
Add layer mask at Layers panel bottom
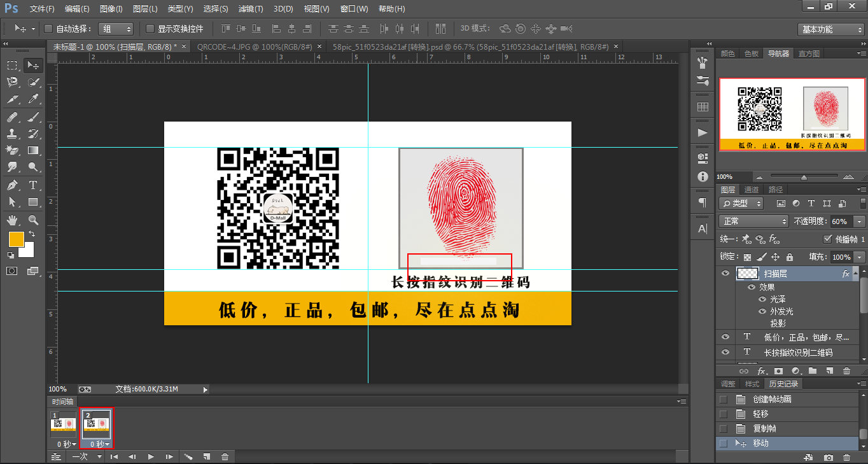point(778,370)
